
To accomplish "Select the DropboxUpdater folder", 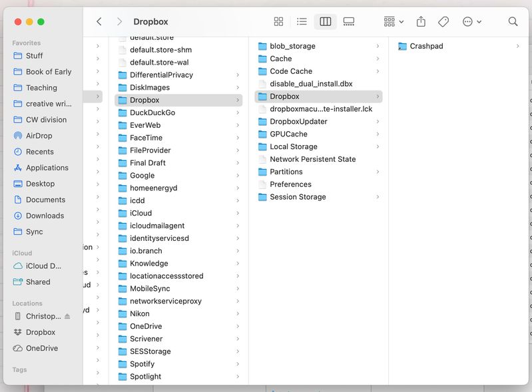I will click(x=298, y=122).
